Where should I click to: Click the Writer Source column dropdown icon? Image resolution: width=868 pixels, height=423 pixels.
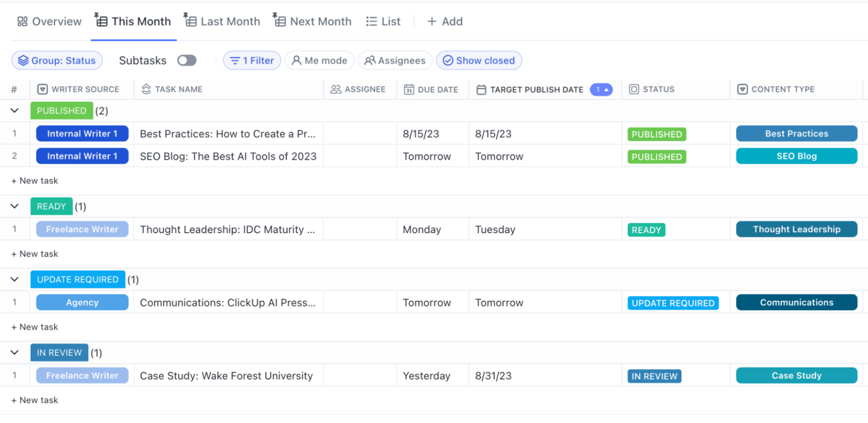(42, 89)
